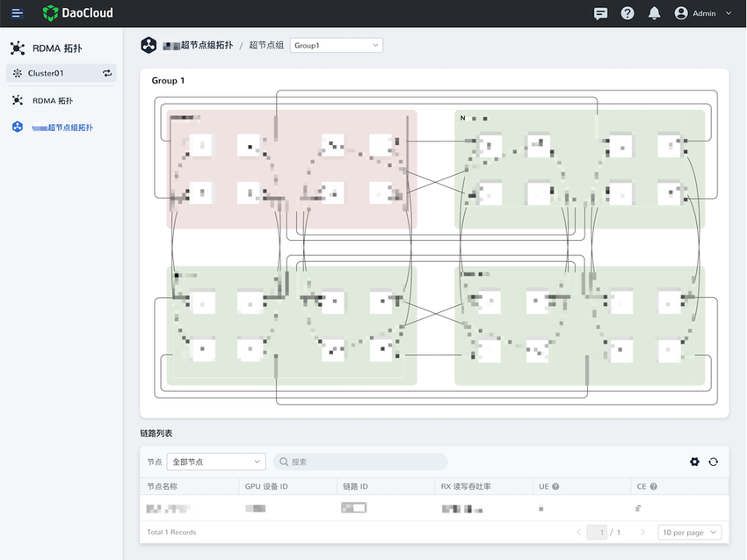Click the 搜索 search input field

pos(360,462)
